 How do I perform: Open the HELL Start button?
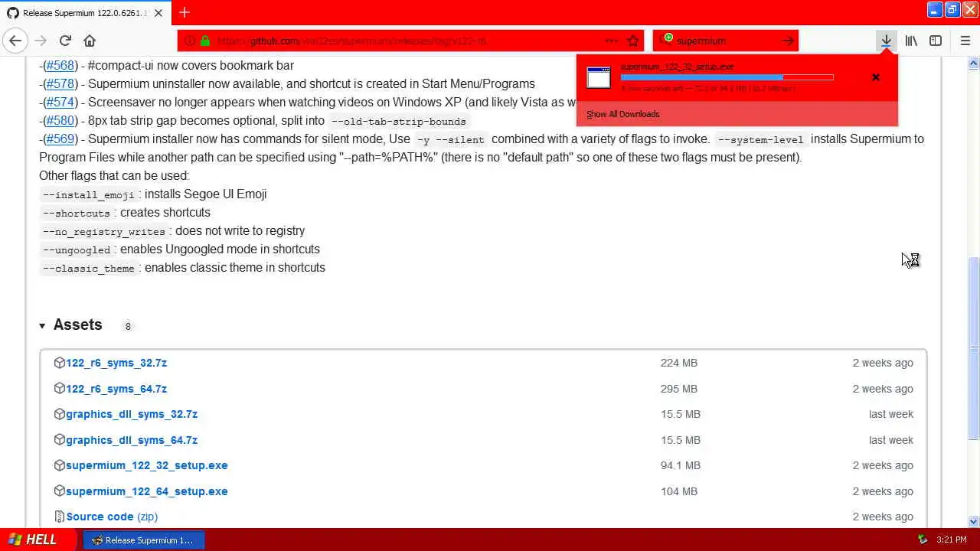(x=38, y=540)
